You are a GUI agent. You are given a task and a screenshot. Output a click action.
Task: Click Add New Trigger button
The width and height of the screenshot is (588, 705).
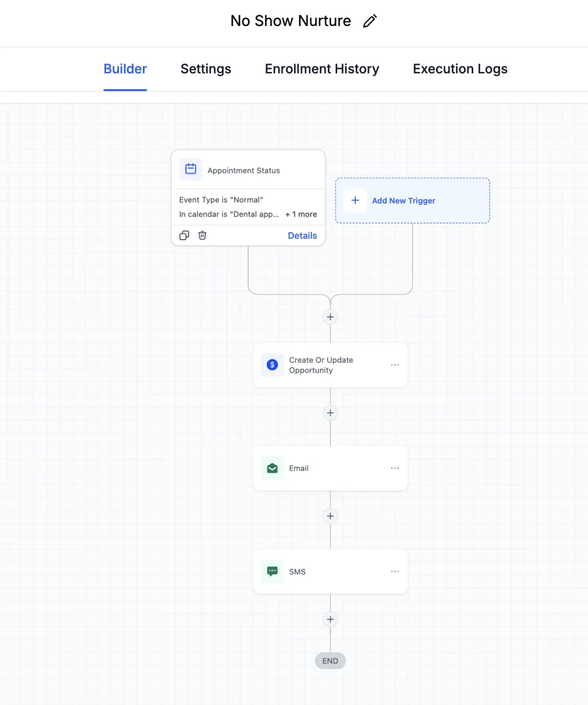click(x=403, y=201)
